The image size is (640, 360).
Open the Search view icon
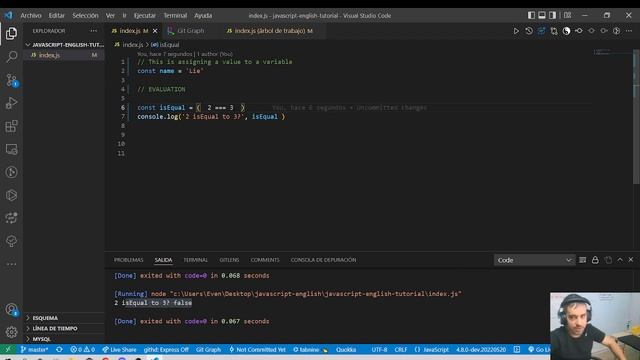(x=11, y=56)
